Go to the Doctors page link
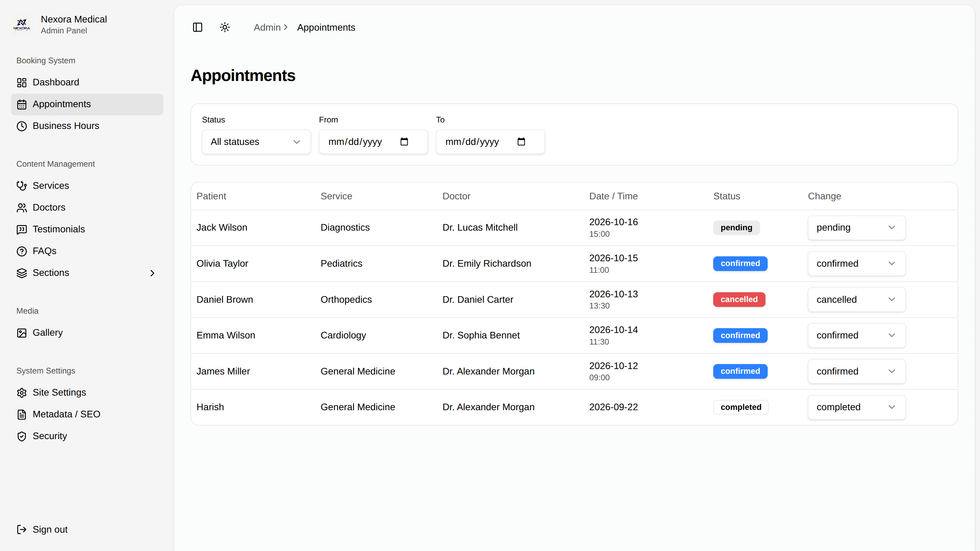 click(x=87, y=207)
